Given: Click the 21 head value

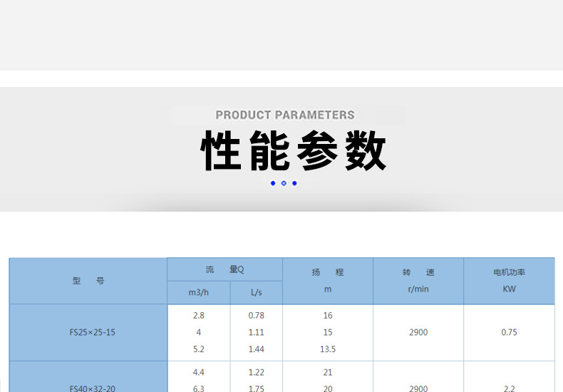Looking at the screenshot, I should (328, 373).
